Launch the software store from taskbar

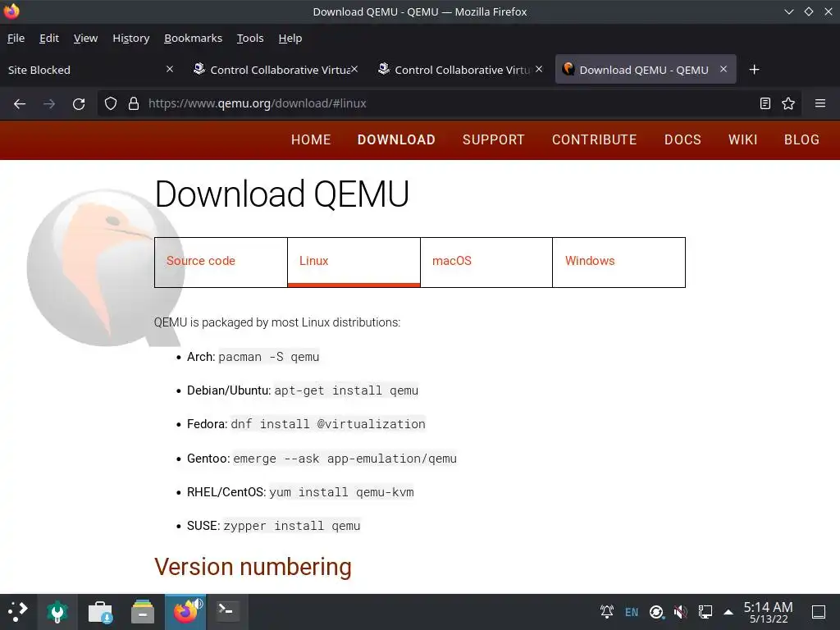coord(100,612)
